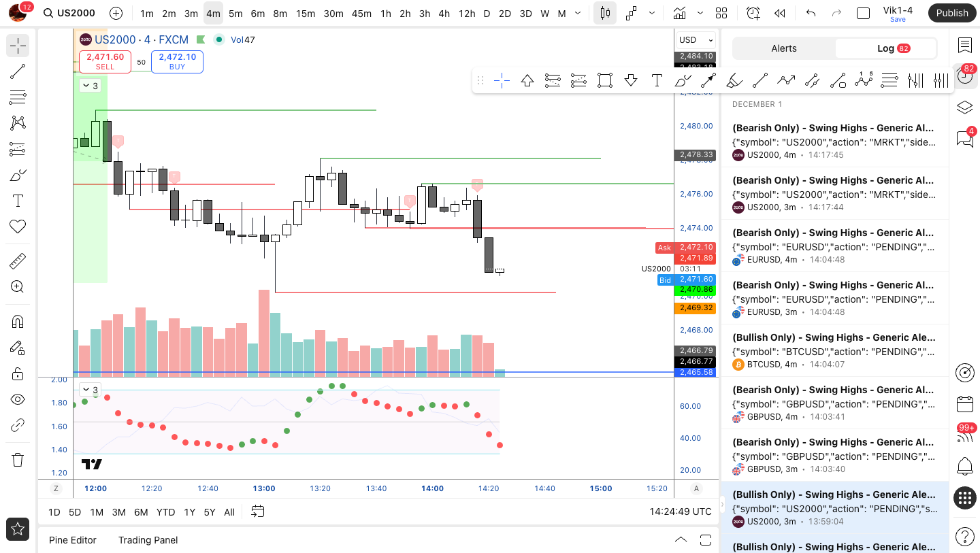980x553 pixels.
Task: Toggle lock all drawing tools
Action: [x=18, y=373]
